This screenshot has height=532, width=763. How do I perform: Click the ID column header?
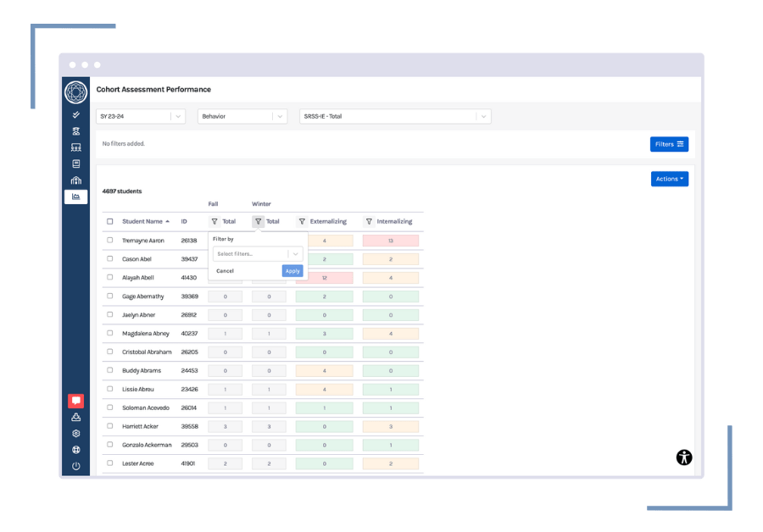(x=184, y=221)
